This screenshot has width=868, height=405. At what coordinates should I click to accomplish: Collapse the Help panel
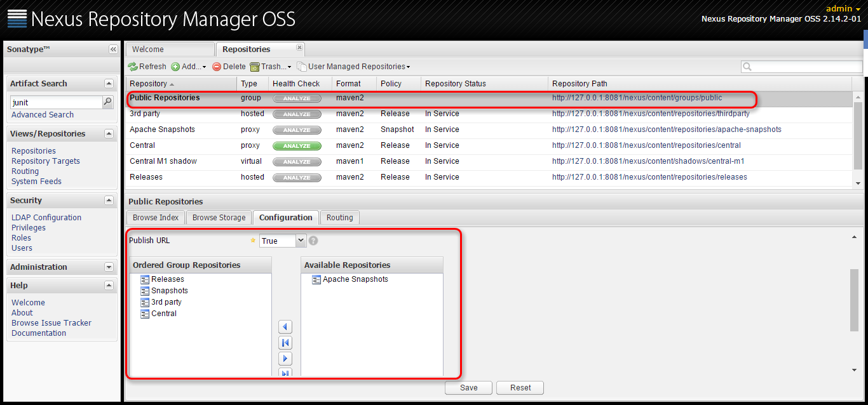109,286
